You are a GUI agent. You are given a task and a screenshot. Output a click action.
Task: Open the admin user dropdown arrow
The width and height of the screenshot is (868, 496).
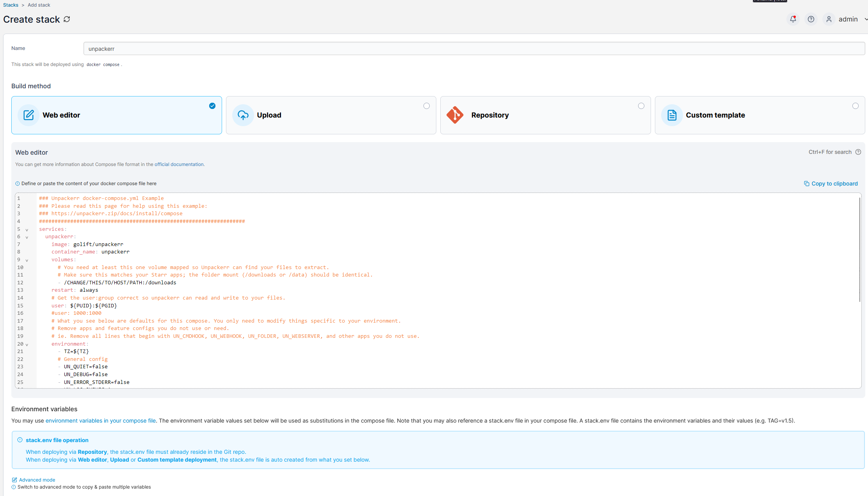click(x=865, y=19)
